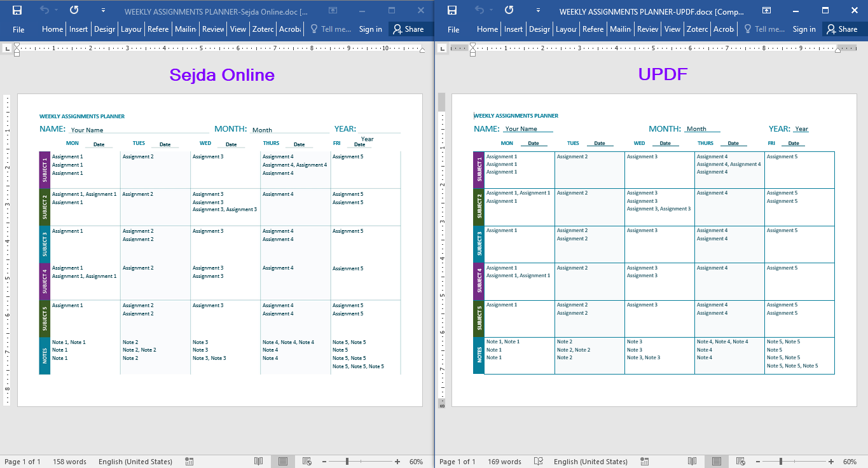Open ribbon display options in UPDF window

767,10
